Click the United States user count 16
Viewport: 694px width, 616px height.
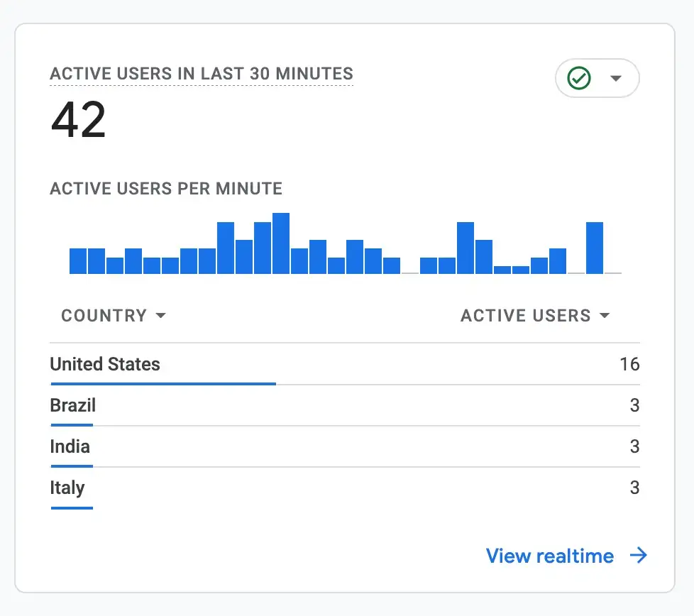click(x=629, y=364)
